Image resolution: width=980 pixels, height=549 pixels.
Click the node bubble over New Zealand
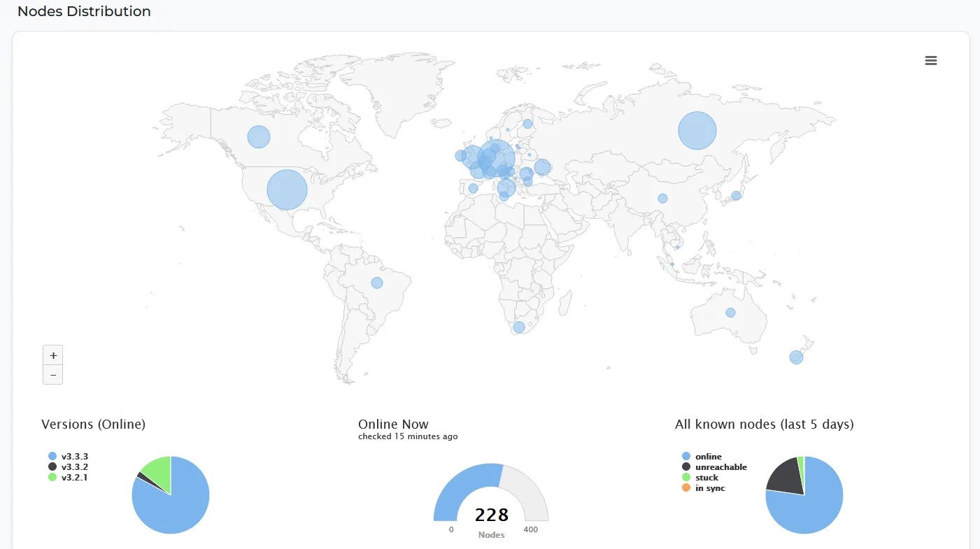pos(796,357)
